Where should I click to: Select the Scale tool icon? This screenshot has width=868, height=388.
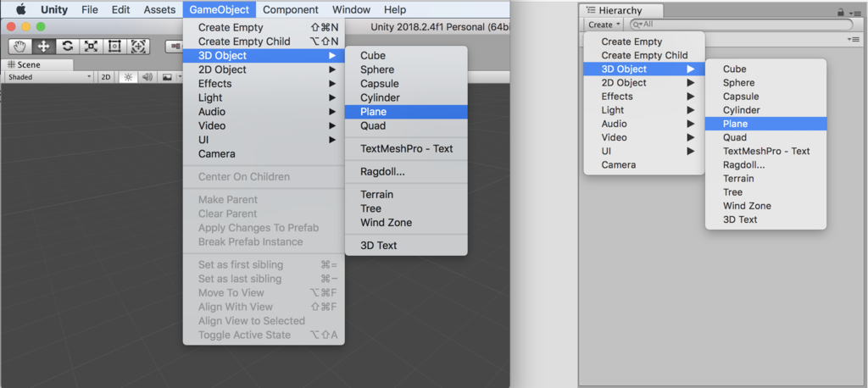point(91,47)
